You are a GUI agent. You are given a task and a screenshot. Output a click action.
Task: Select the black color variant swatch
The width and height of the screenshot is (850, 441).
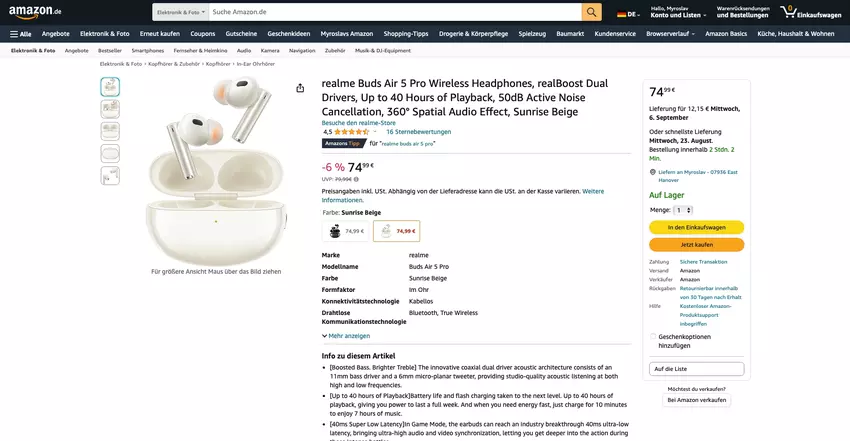(x=345, y=231)
